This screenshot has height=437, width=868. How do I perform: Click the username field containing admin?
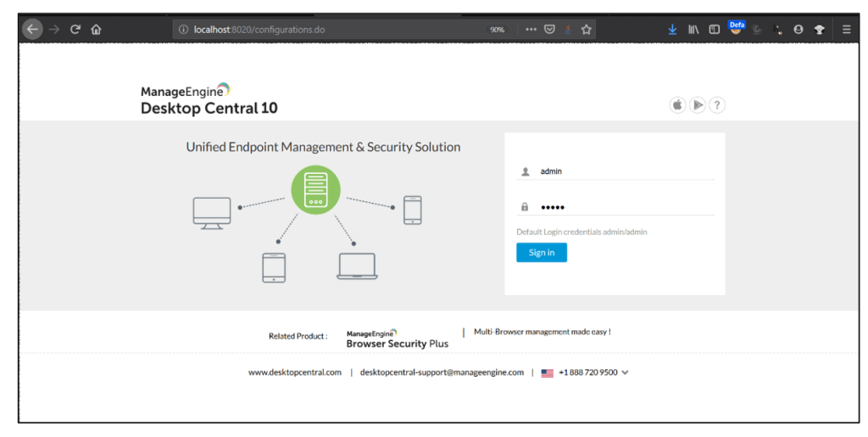(x=615, y=171)
